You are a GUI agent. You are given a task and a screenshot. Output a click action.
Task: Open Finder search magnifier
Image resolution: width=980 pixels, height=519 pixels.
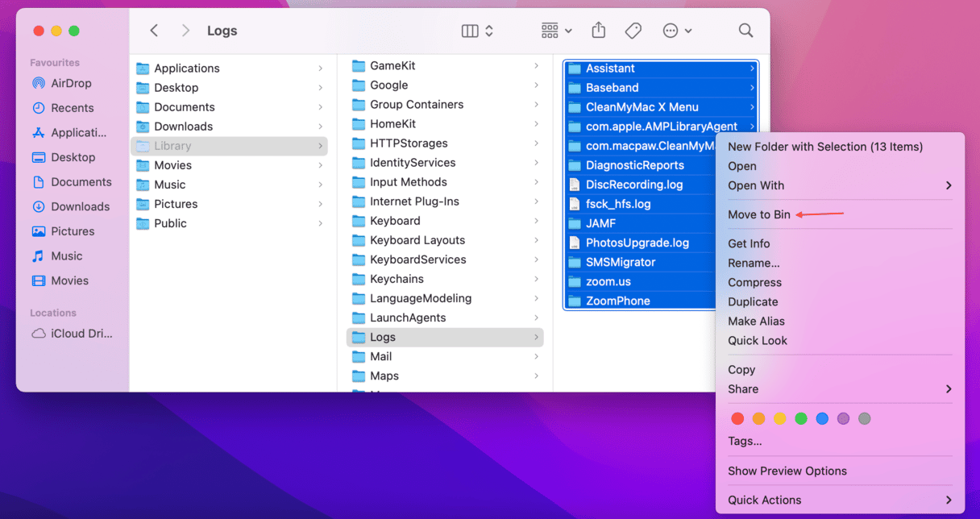[x=746, y=31]
